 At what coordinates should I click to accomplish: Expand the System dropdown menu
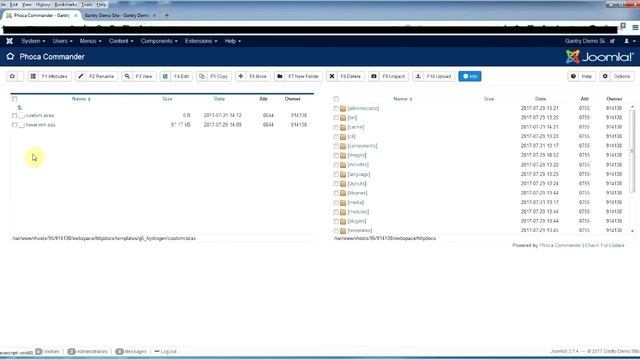[33, 41]
